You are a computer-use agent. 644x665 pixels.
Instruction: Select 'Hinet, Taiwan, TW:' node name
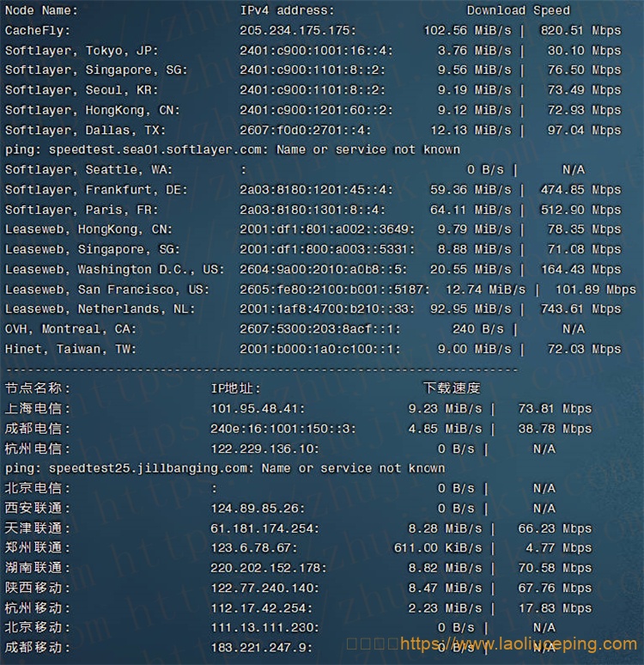70,350
